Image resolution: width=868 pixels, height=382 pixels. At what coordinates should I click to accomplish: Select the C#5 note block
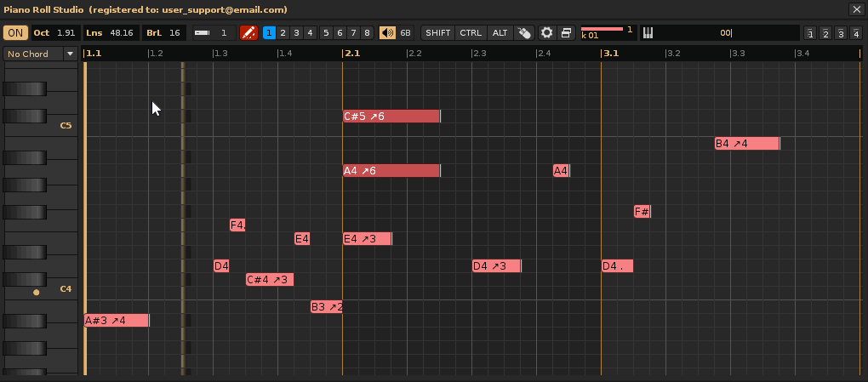[391, 117]
